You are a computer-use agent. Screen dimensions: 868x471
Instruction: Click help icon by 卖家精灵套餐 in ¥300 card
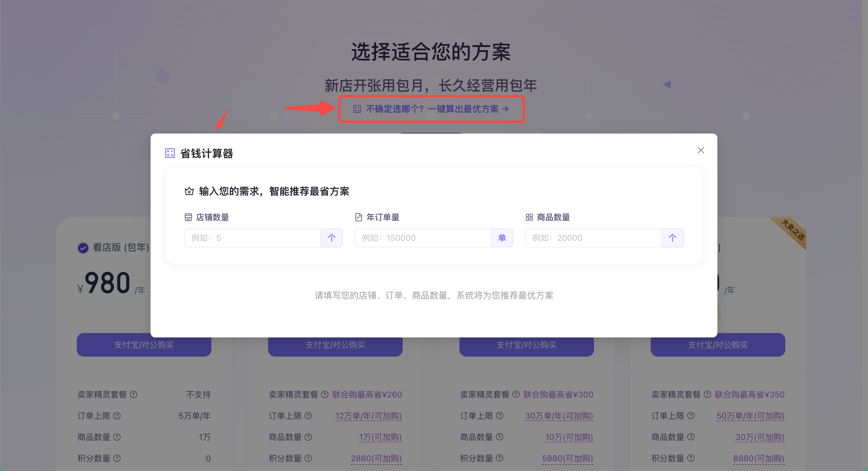tap(516, 394)
